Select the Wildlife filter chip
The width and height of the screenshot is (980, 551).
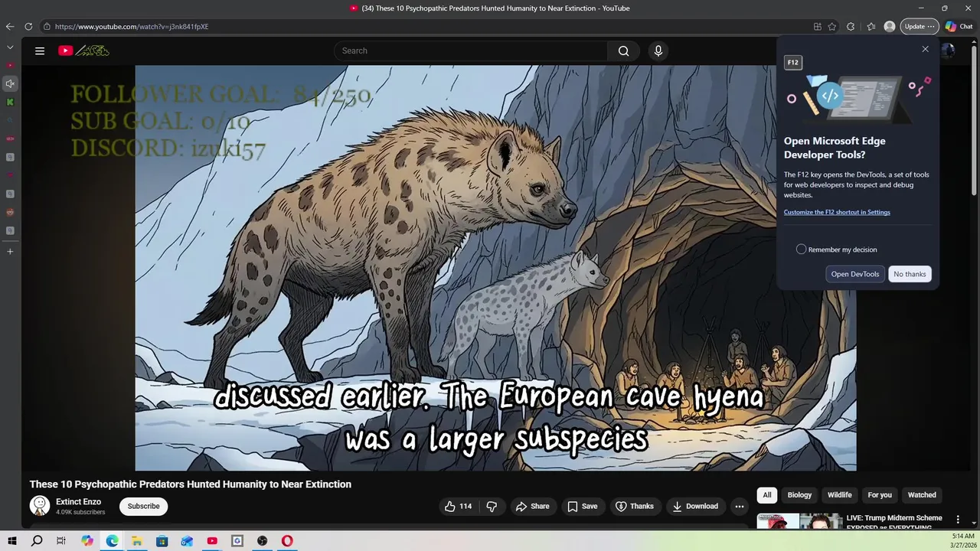coord(839,495)
